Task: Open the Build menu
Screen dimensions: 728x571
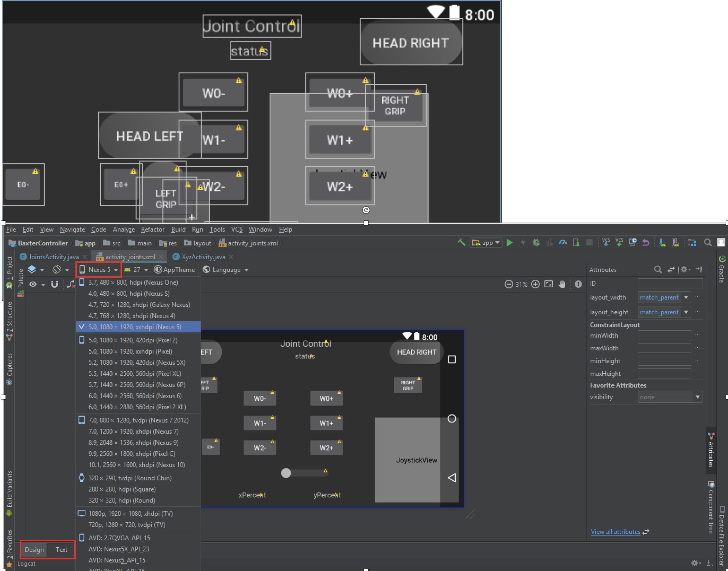Action: click(178, 229)
